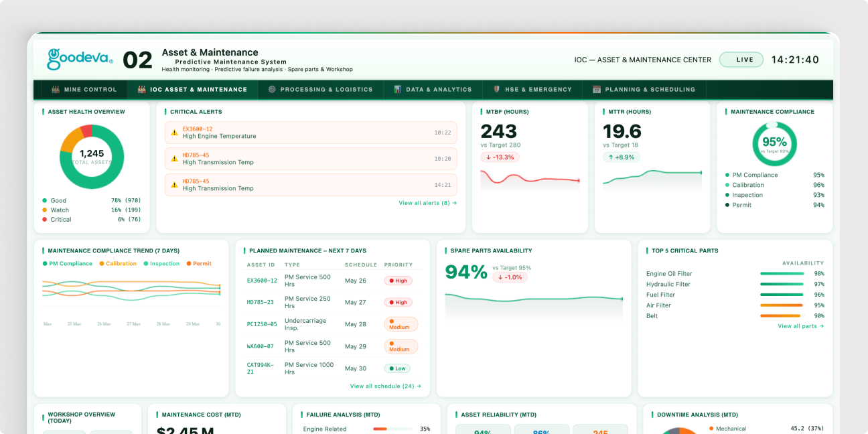The width and height of the screenshot is (868, 434).
Task: Click Engine Oil Filter availability bar
Action: click(782, 274)
